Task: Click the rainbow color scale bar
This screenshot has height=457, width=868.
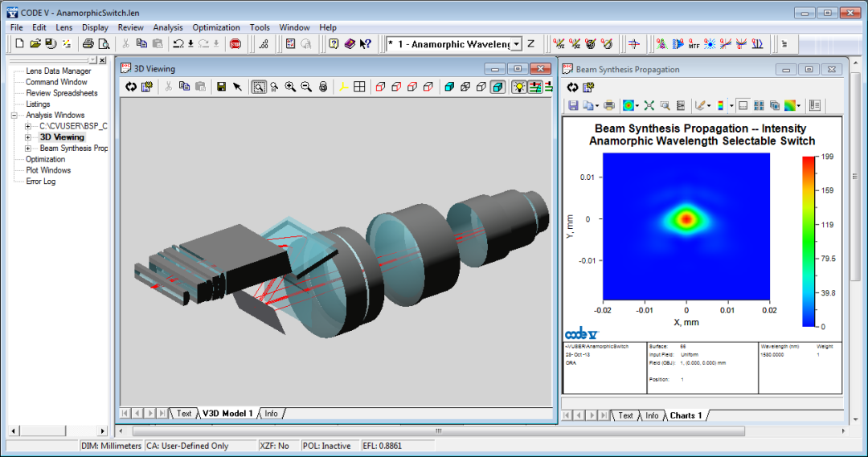Action: 809,241
